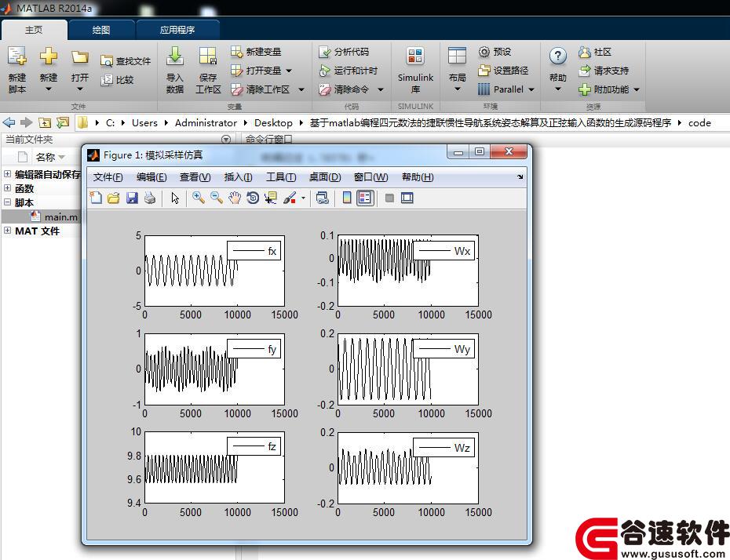Click the Administrator segment in the path bar
730x560 pixels.
click(206, 123)
